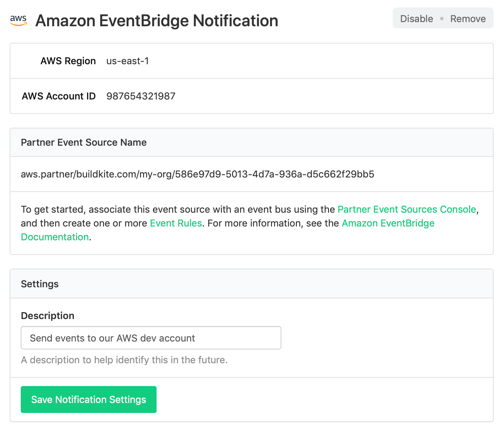Select the description text about AWS dev account
This screenshot has width=504, height=433.
pyautogui.click(x=112, y=338)
